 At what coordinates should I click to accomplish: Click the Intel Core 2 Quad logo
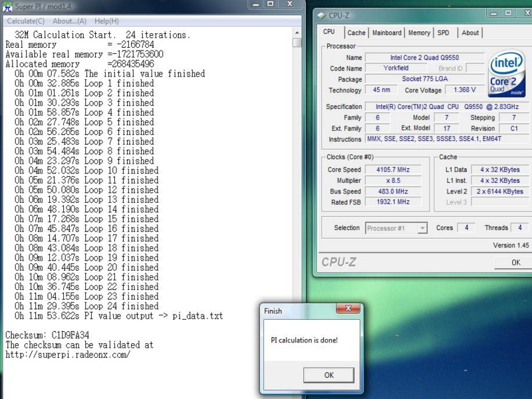(x=507, y=73)
